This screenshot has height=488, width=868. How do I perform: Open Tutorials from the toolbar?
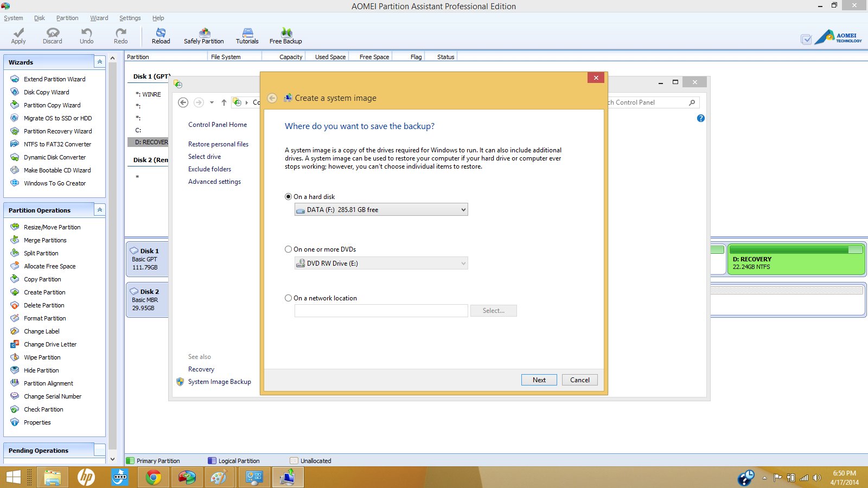247,36
